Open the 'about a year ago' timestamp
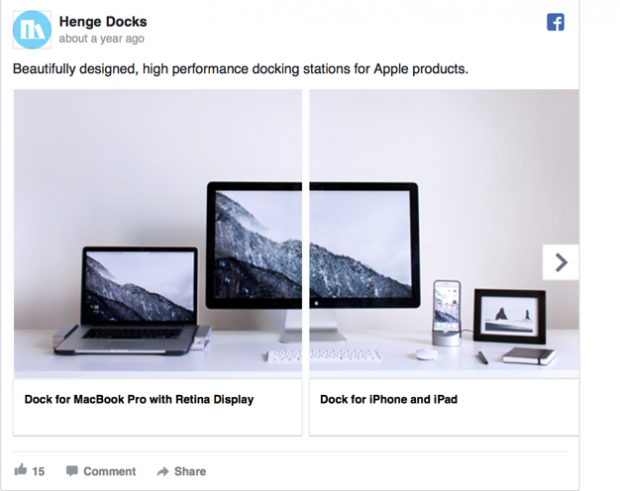 tap(102, 39)
